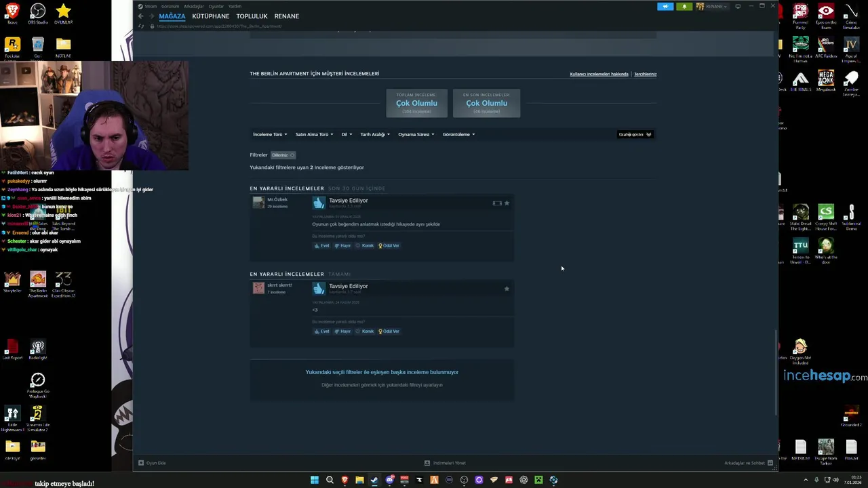Open the KÜTÜPHANE tab
This screenshot has width=868, height=488.
pyautogui.click(x=211, y=16)
